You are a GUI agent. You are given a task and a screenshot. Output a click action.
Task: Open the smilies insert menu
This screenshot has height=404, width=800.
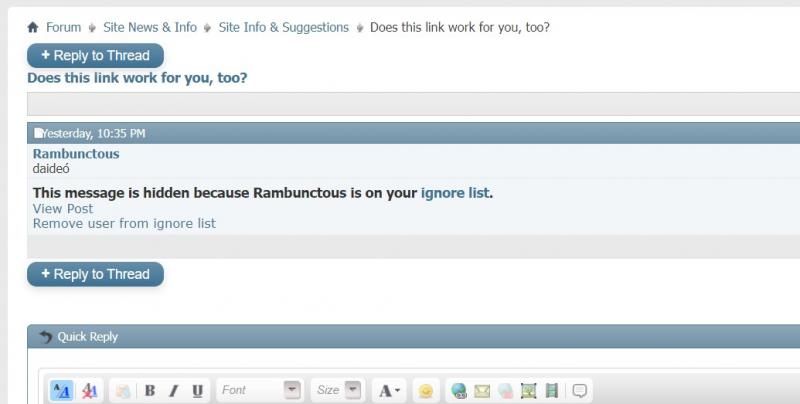click(x=426, y=391)
